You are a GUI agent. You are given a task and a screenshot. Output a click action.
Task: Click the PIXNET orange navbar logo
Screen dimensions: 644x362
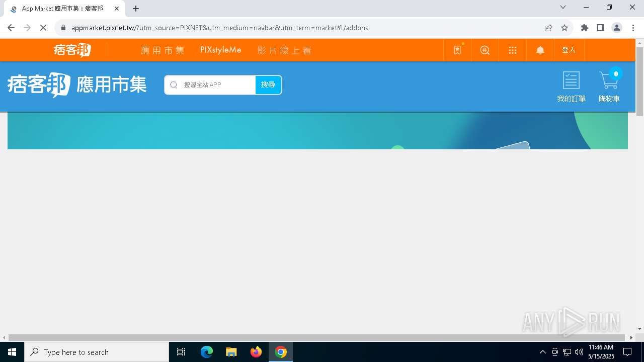(72, 50)
